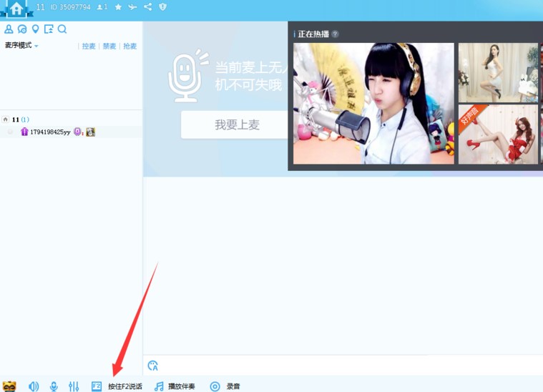Click the 禁麦 link

pyautogui.click(x=109, y=46)
